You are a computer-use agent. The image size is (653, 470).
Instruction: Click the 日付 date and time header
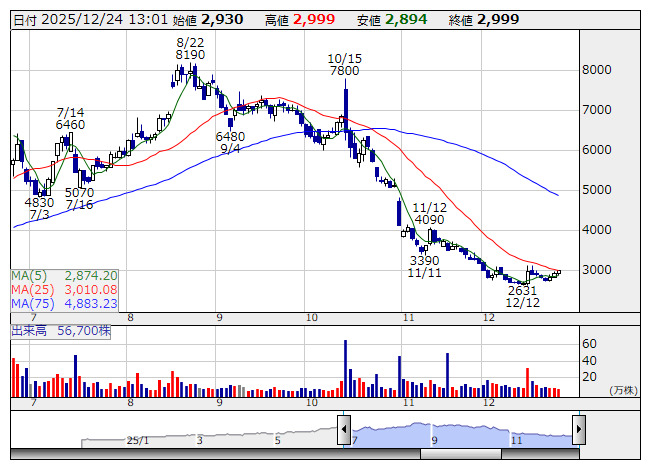click(x=89, y=20)
